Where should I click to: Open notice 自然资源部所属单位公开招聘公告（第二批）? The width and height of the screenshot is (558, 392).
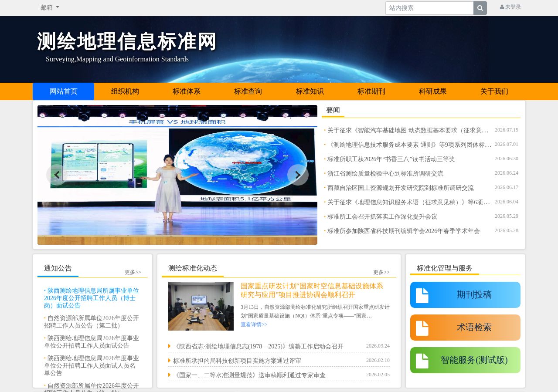[92, 322]
